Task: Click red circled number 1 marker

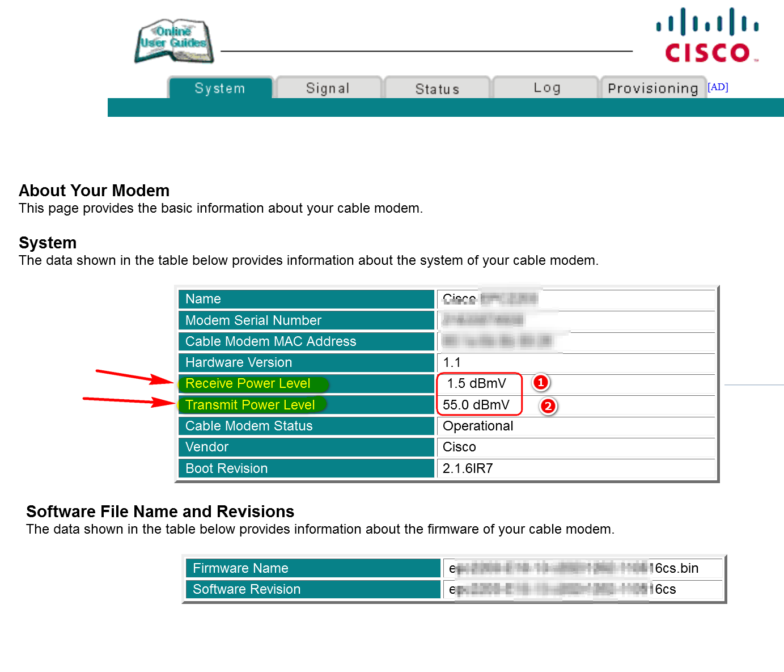Action: 541,382
